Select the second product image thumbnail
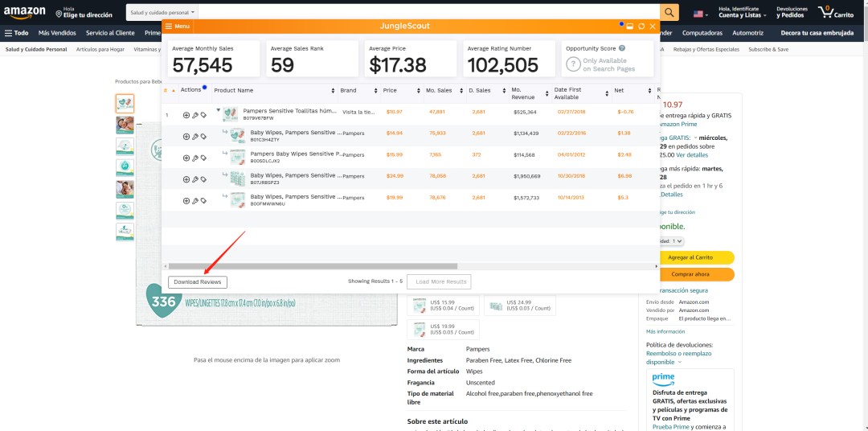 tap(125, 125)
